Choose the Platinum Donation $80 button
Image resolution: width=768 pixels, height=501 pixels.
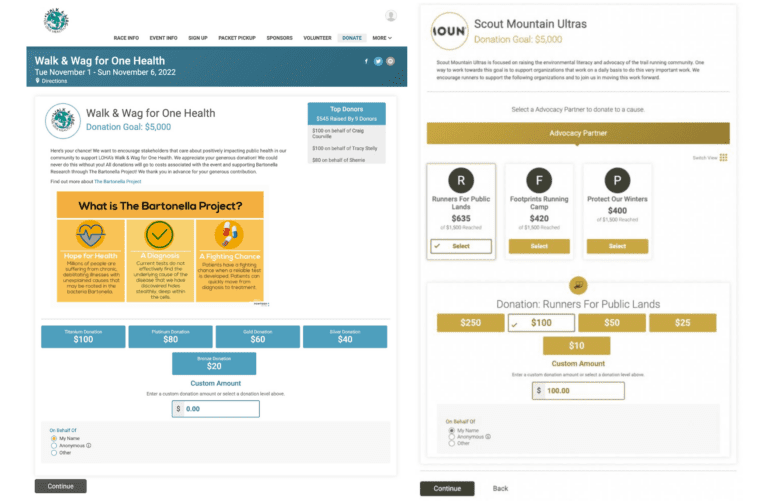[x=170, y=336]
